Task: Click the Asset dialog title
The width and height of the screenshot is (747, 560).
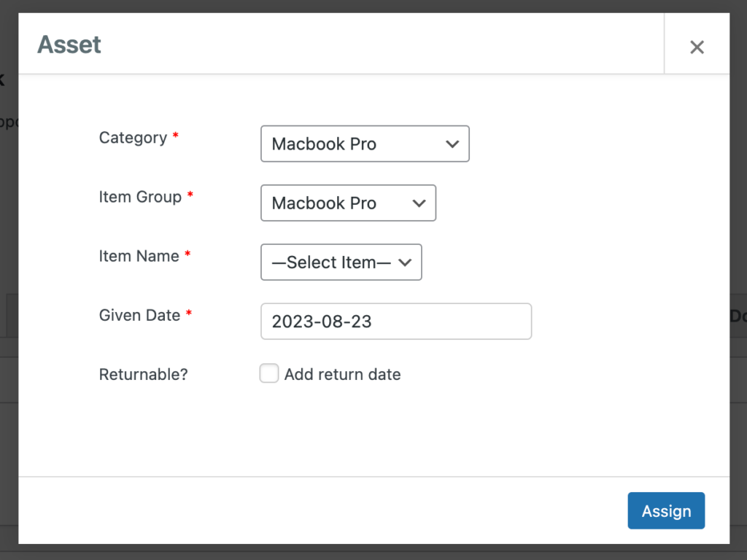Action: [69, 44]
